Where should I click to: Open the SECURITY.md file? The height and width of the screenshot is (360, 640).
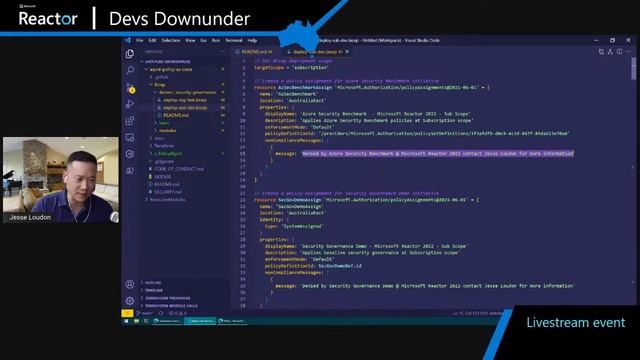pyautogui.click(x=167, y=192)
